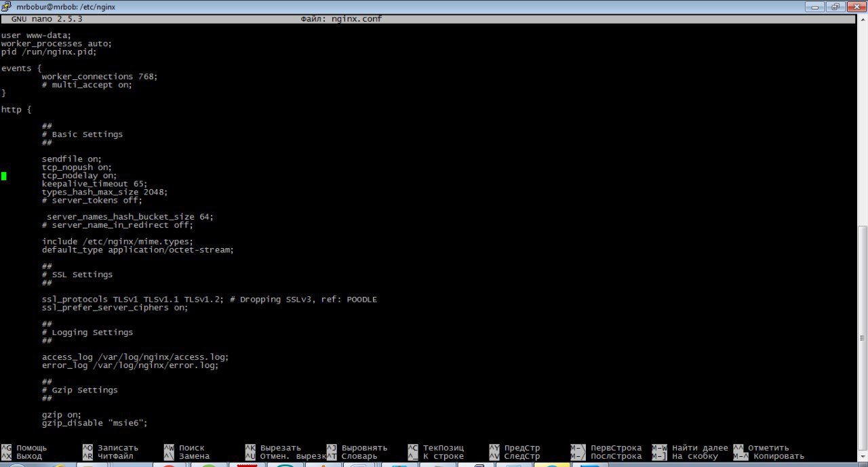Click the 'worker_connections 768;' line
Image resolution: width=868 pixels, height=467 pixels.
tap(100, 77)
